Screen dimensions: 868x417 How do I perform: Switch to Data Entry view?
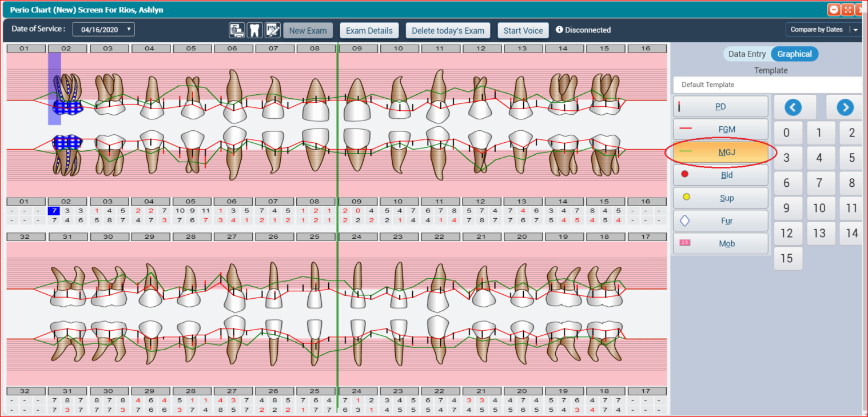point(747,54)
